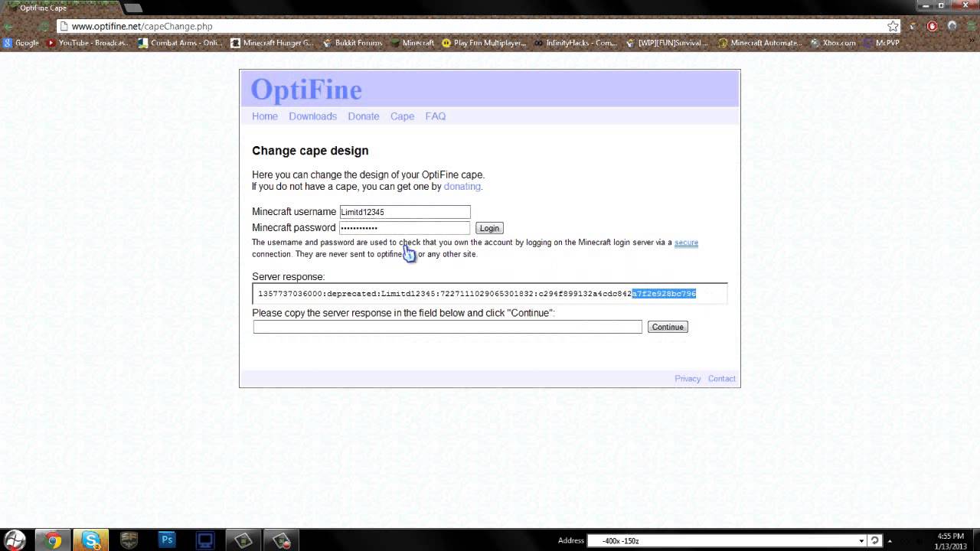Open the Privacy link
This screenshot has height=551, width=980.
click(688, 379)
